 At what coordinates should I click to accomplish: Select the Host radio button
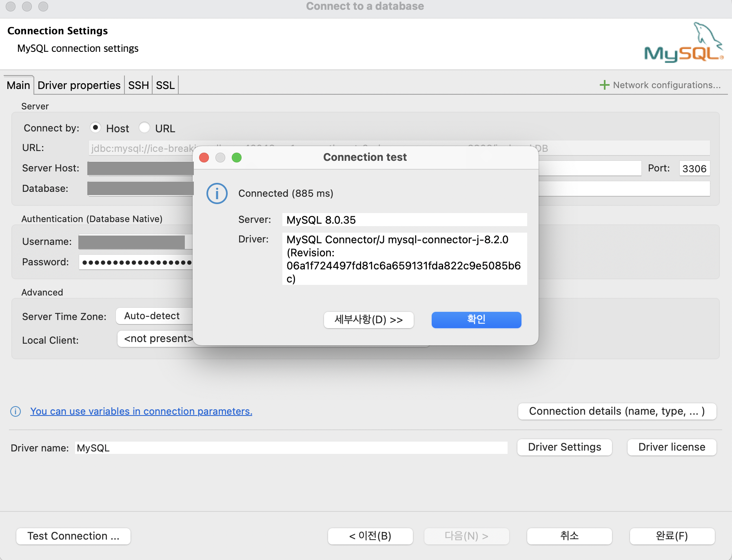pyautogui.click(x=95, y=128)
